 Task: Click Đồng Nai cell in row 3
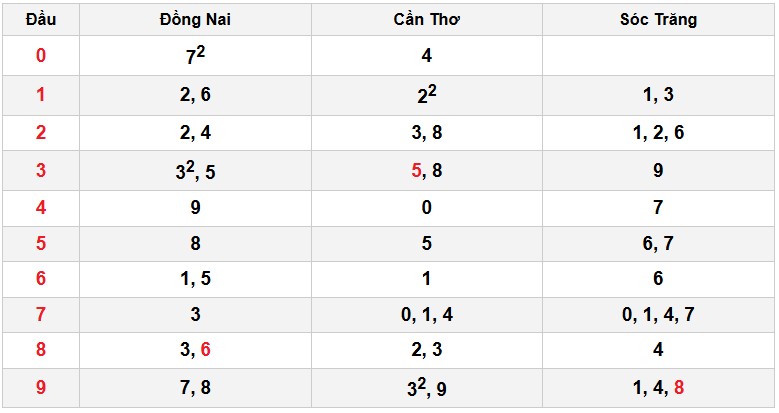[x=195, y=171]
